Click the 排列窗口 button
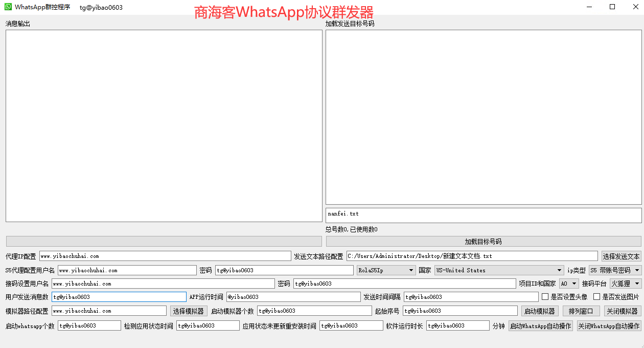The image size is (644, 348). [x=581, y=311]
